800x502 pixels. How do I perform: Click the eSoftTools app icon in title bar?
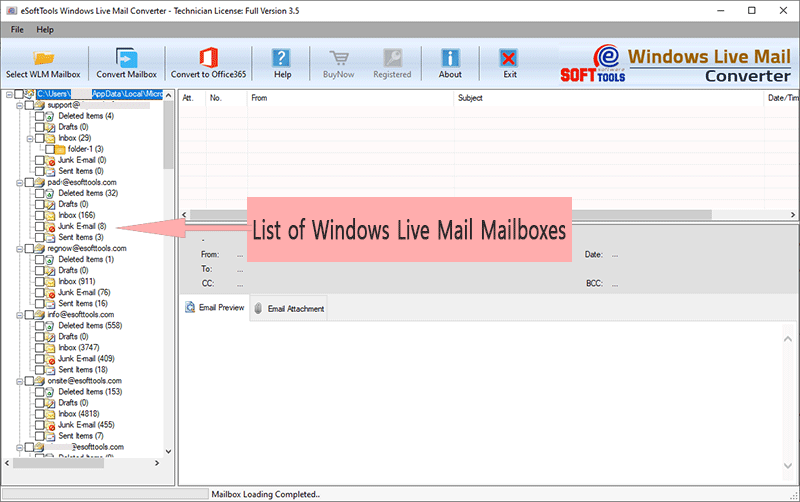(x=11, y=11)
